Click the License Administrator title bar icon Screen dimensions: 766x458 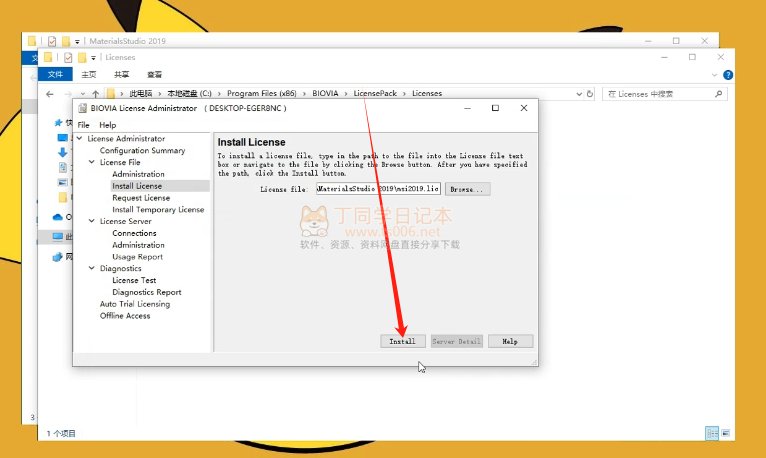coord(83,108)
